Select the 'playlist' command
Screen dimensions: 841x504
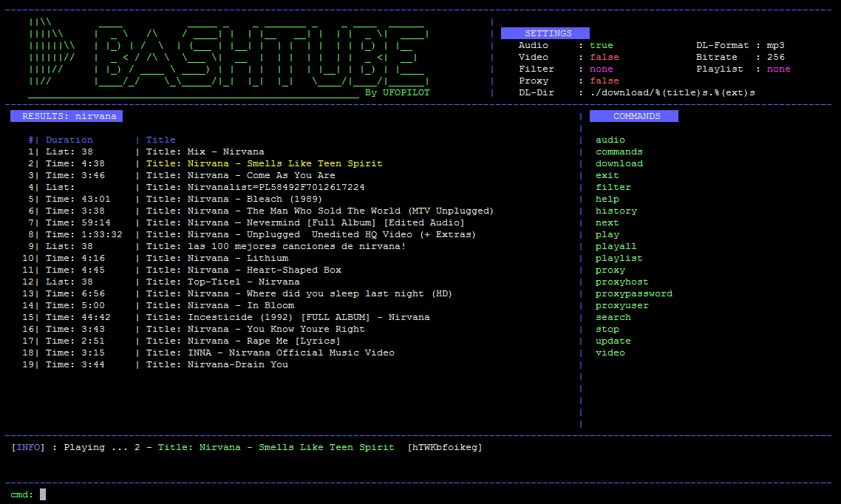tap(619, 258)
